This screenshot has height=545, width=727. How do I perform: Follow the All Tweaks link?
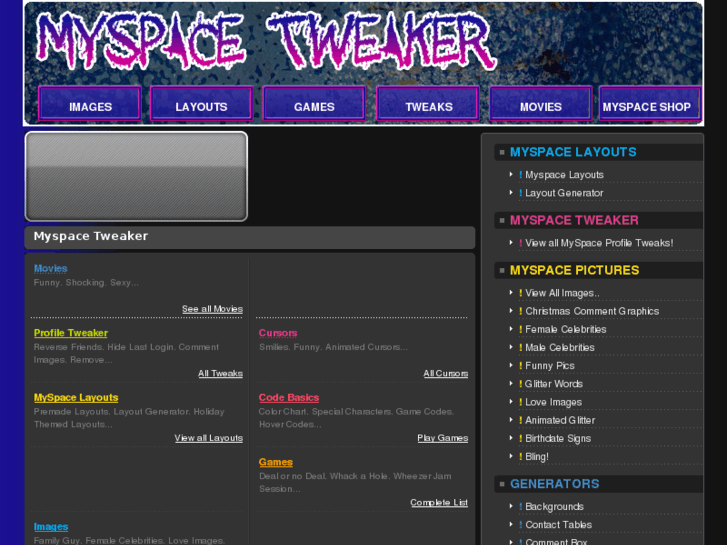pos(220,373)
